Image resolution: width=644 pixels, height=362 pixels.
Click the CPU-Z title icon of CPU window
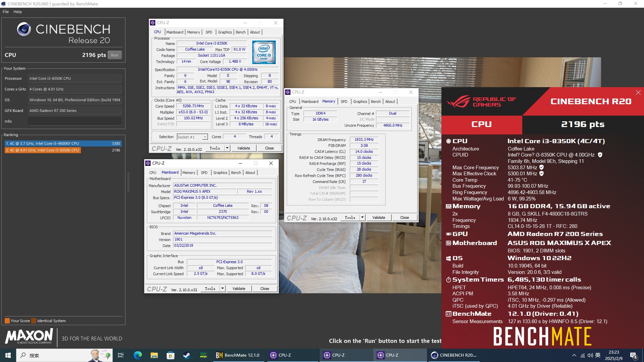tap(153, 23)
